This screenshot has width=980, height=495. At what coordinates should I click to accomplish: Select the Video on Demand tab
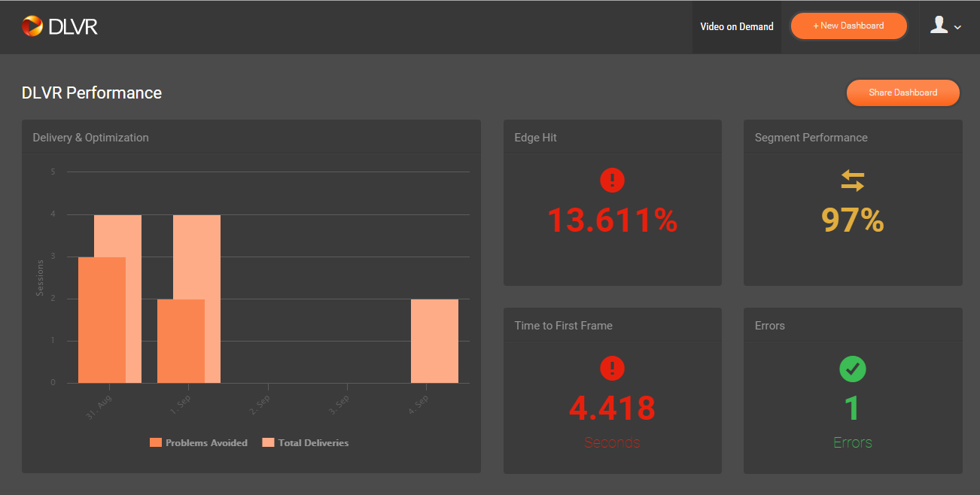click(x=736, y=27)
